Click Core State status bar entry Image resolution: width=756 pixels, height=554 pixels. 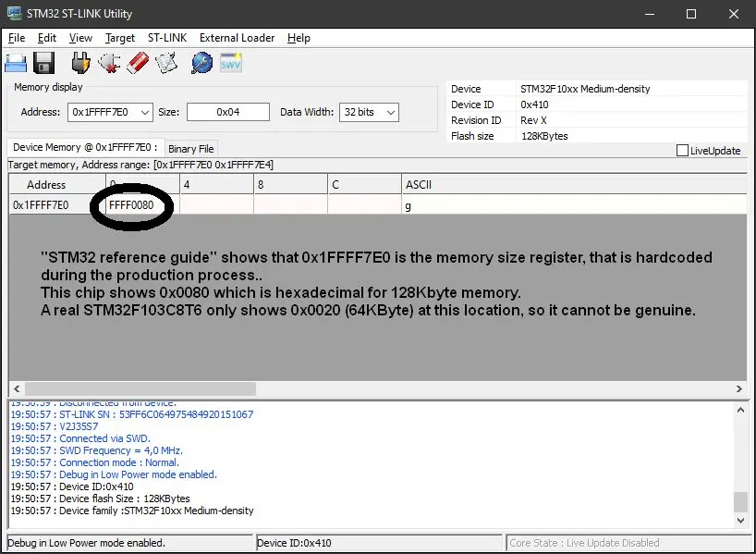[x=627, y=543]
